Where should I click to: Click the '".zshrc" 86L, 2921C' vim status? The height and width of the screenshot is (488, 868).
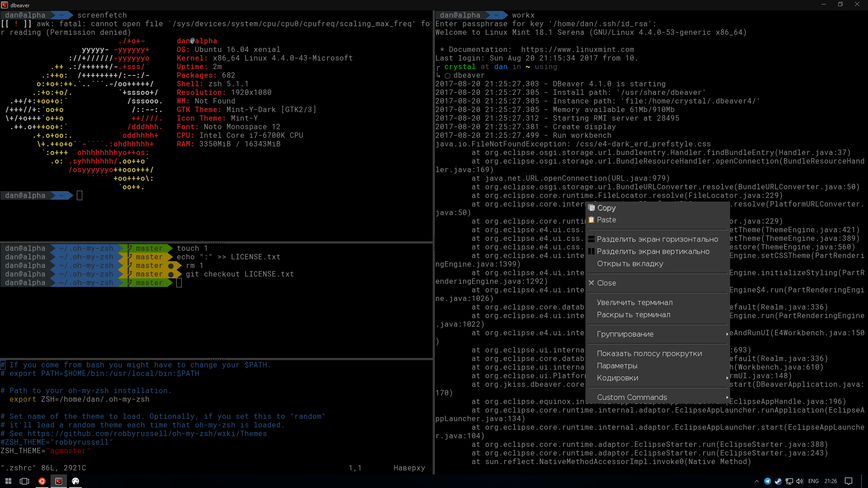click(x=43, y=468)
